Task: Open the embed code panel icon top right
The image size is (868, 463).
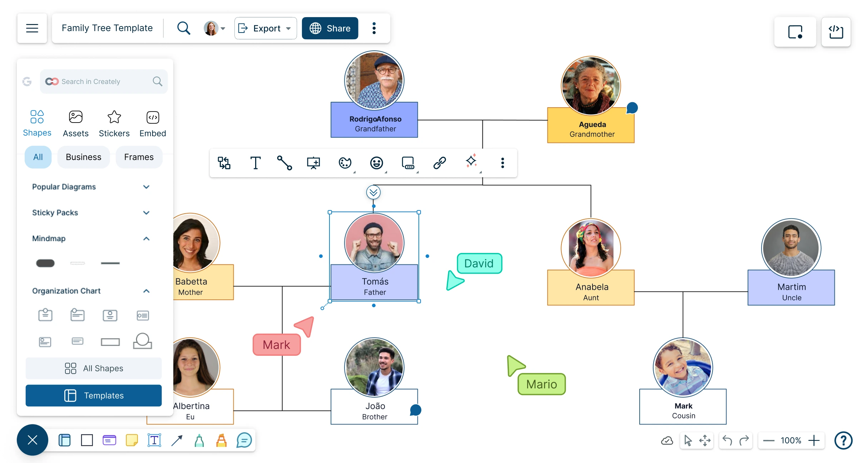Action: click(x=836, y=32)
